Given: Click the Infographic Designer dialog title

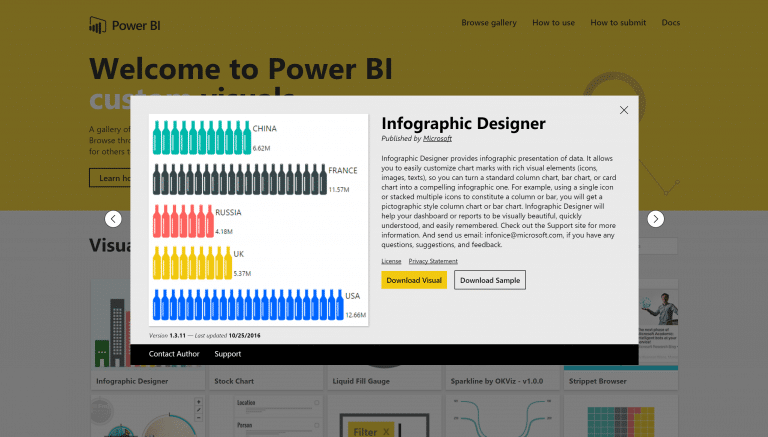Looking at the screenshot, I should coord(463,123).
